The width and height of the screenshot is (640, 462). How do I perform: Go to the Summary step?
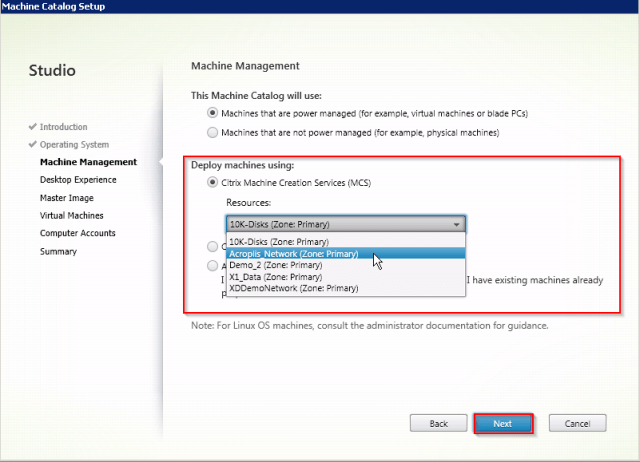tap(58, 251)
